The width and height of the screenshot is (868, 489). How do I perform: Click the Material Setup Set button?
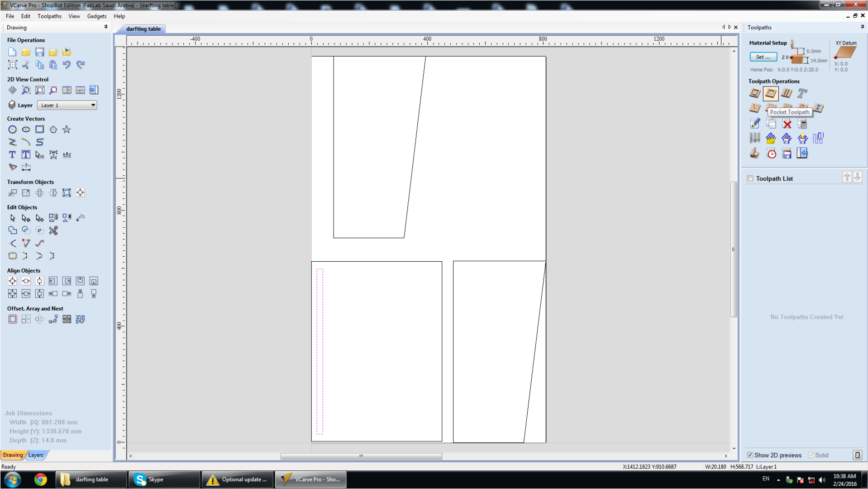pyautogui.click(x=763, y=57)
